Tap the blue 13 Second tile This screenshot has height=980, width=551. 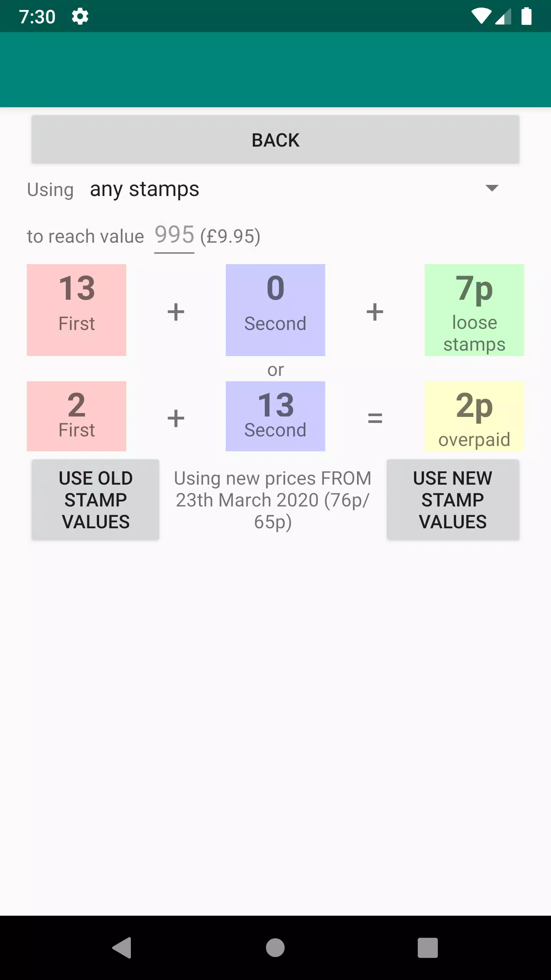[x=275, y=416]
